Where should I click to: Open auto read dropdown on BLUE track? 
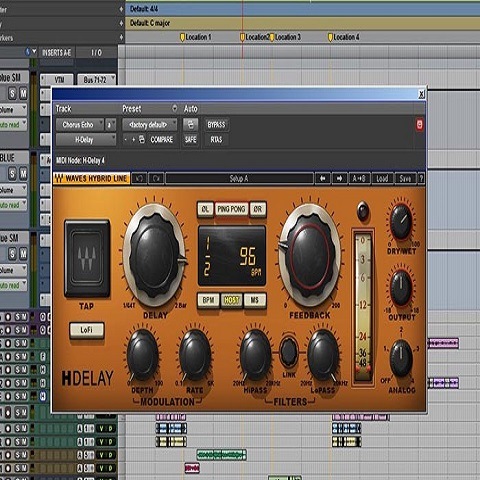click(13, 205)
